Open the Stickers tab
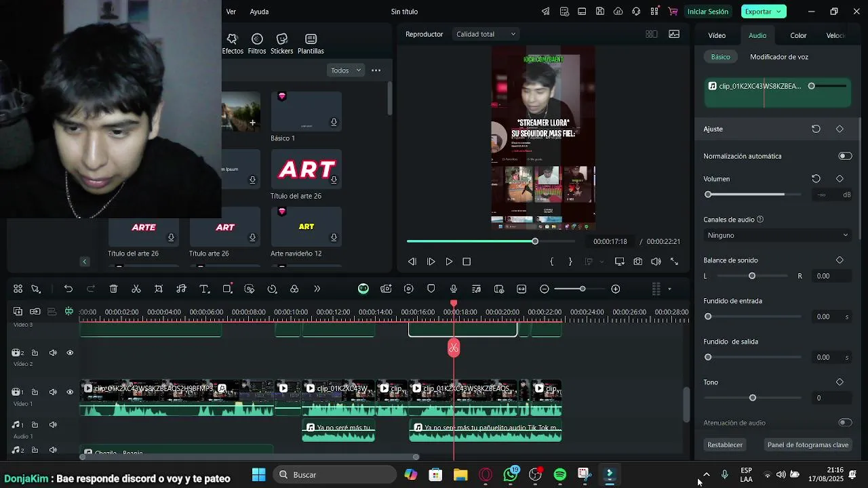 [282, 44]
